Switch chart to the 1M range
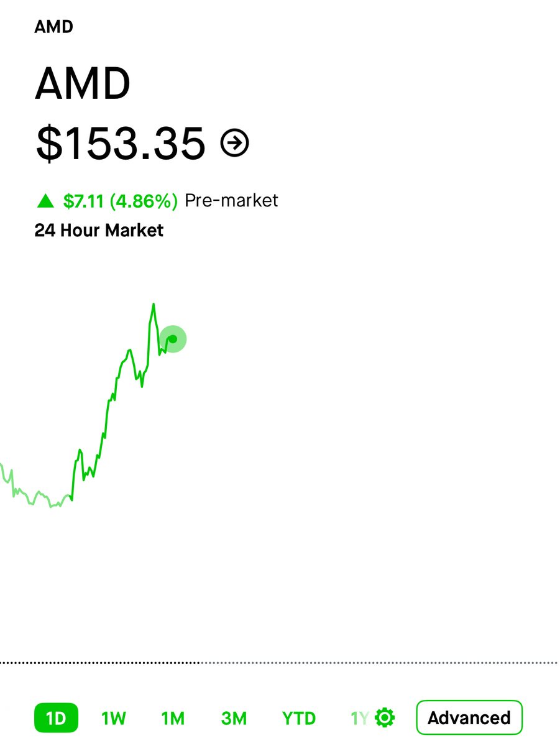Viewport: 560px width, 746px height. tap(173, 719)
